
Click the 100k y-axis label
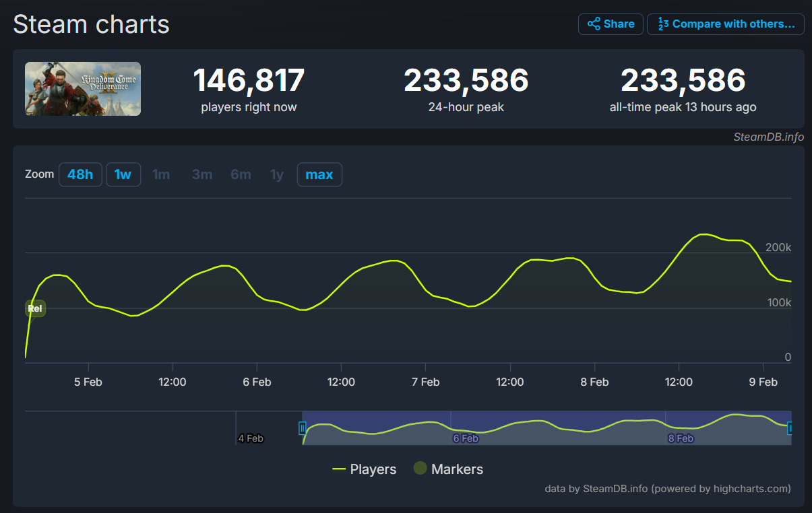tap(779, 303)
